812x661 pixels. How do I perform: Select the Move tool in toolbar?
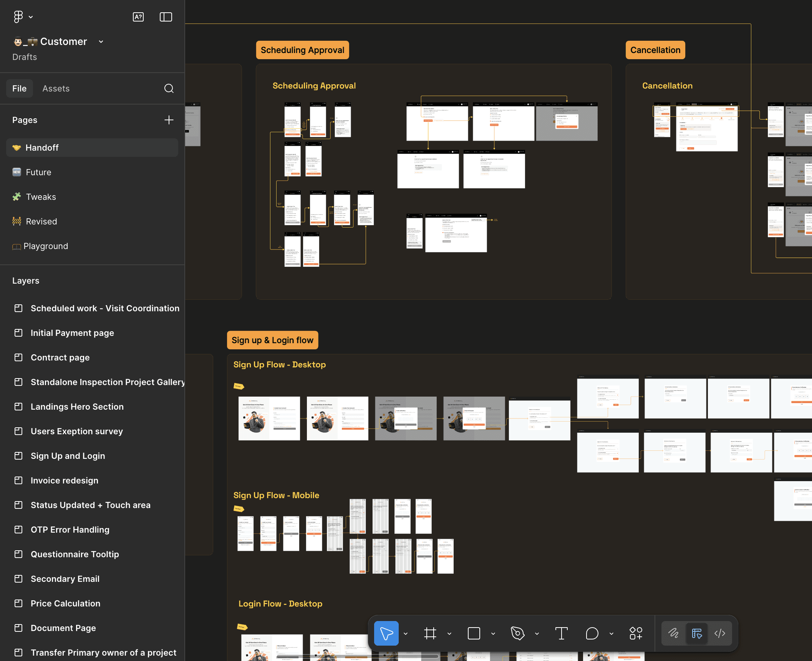click(x=386, y=633)
